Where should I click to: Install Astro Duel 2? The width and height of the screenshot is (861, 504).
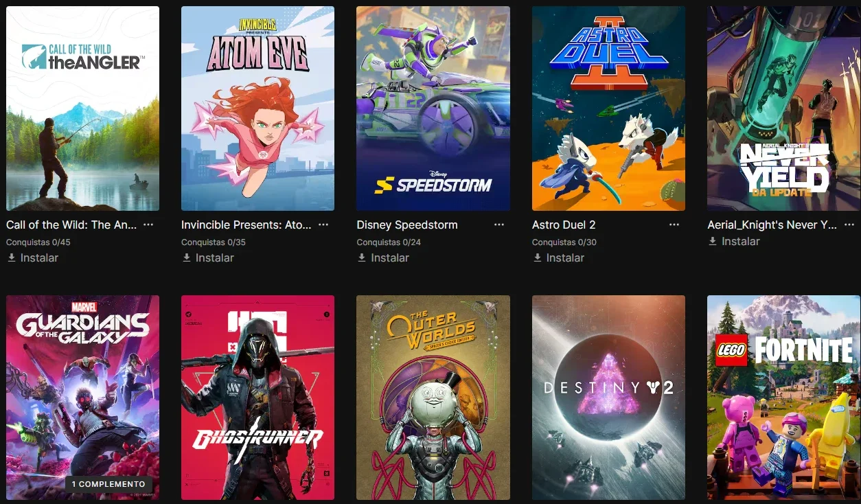pyautogui.click(x=558, y=257)
